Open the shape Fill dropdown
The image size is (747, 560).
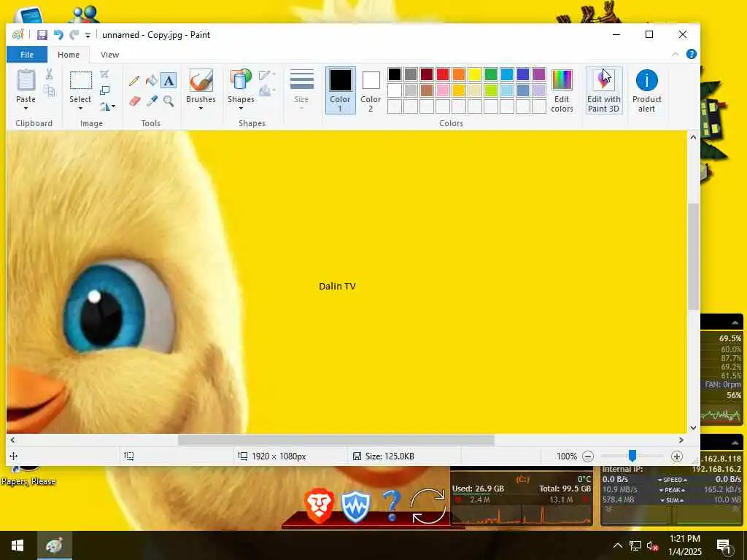pos(267,90)
